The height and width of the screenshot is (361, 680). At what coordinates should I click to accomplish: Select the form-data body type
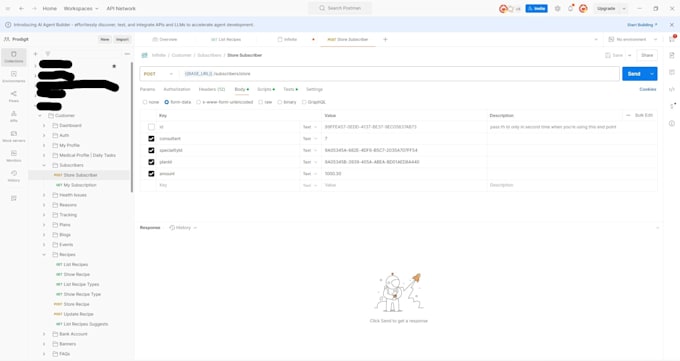coord(167,102)
